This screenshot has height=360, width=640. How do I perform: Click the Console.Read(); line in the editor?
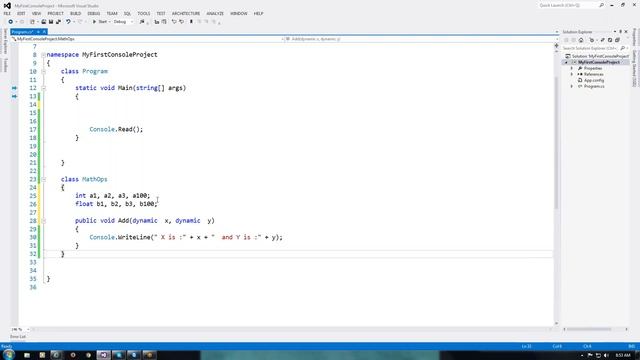pyautogui.click(x=116, y=129)
